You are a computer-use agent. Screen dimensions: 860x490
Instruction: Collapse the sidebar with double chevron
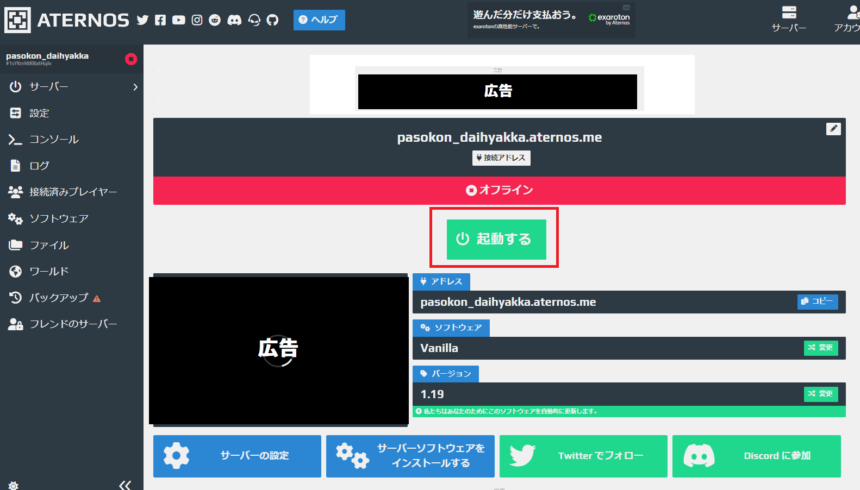pyautogui.click(x=125, y=485)
